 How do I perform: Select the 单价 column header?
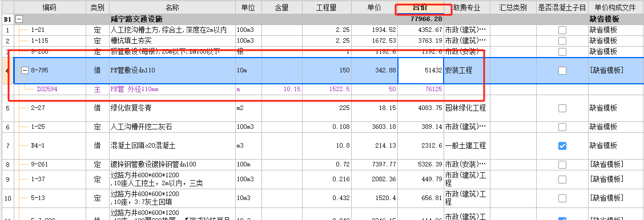pos(374,8)
